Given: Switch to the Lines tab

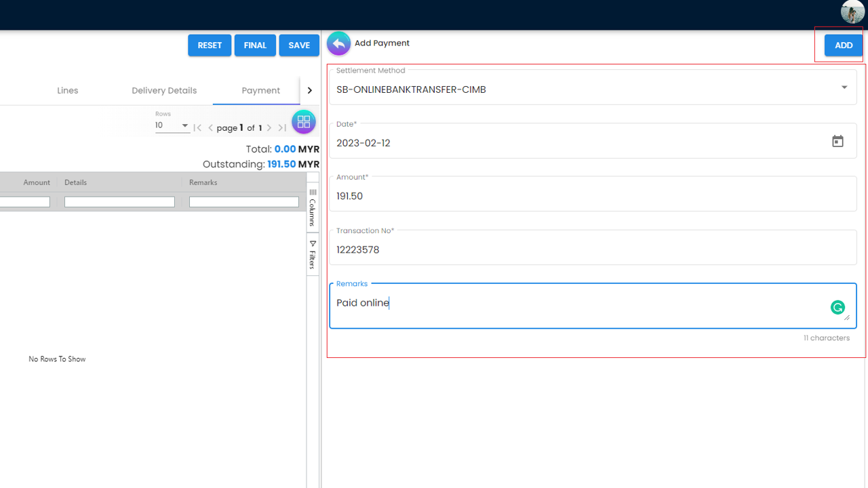Looking at the screenshot, I should coord(68,90).
